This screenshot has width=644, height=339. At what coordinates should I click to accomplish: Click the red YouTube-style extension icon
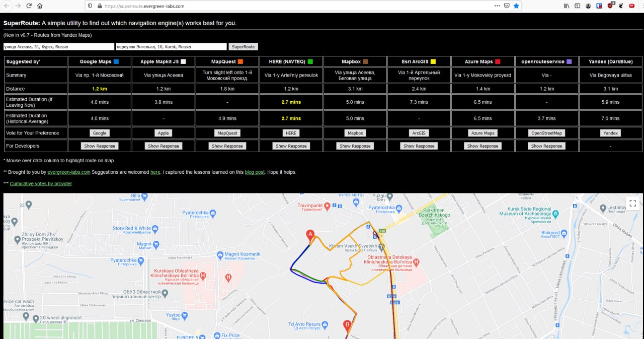632,6
